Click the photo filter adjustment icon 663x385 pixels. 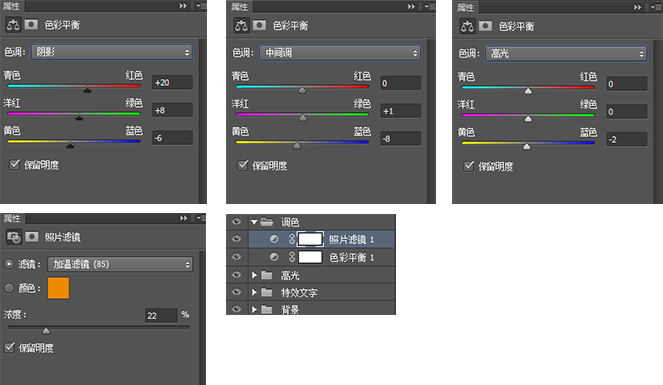click(x=14, y=237)
